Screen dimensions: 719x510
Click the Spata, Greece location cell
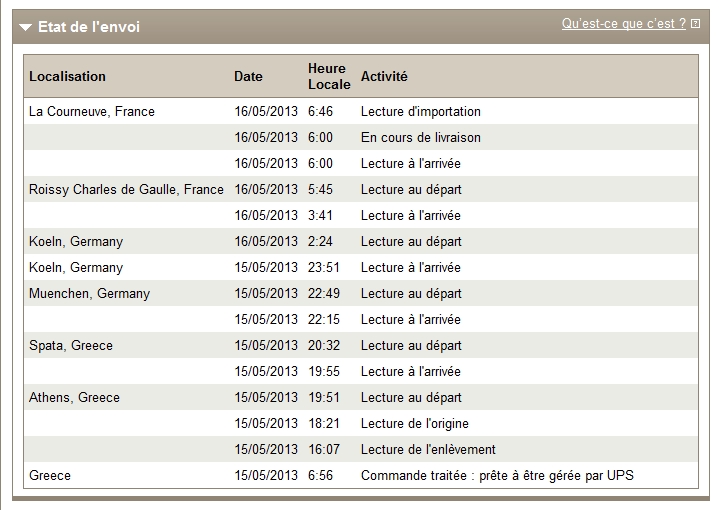(71, 345)
